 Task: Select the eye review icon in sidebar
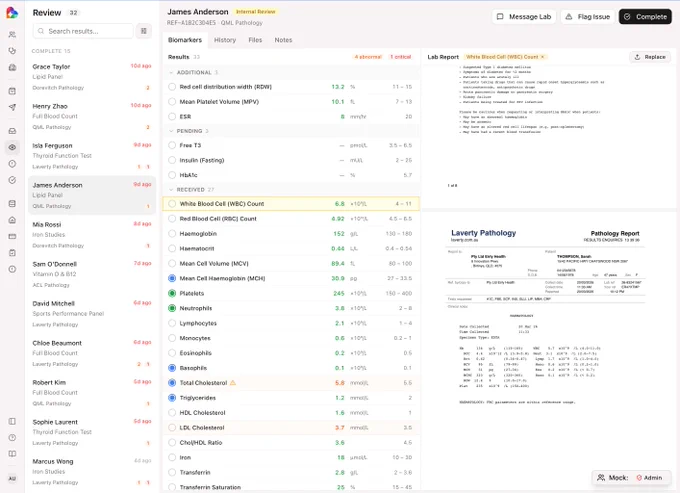(x=12, y=147)
